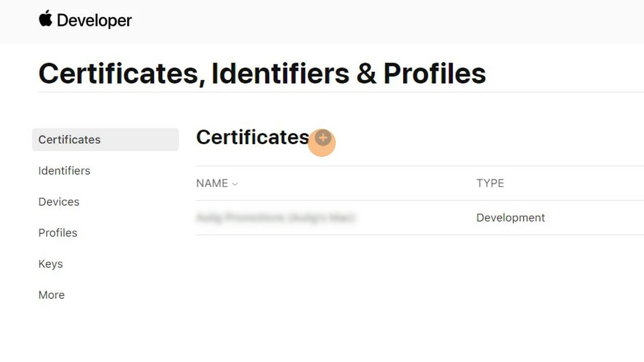
Task: Open the blurred certificate name entry
Action: click(276, 218)
